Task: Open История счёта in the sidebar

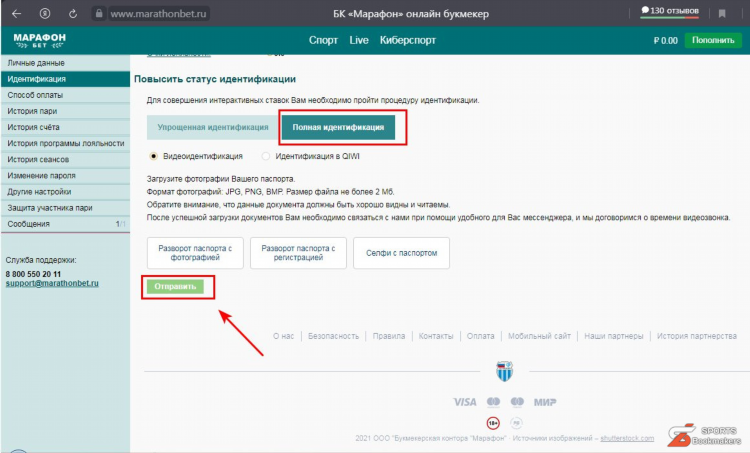Action: point(65,127)
